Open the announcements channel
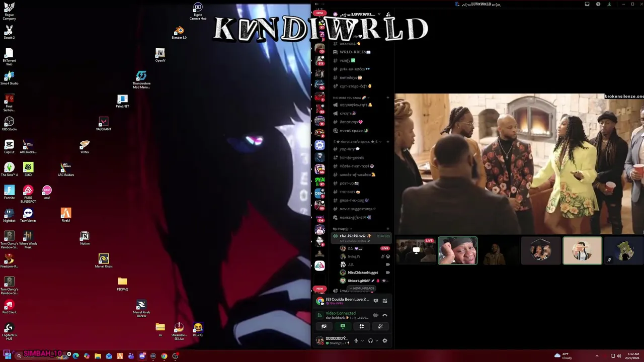The height and width of the screenshot is (362, 644). point(356,105)
